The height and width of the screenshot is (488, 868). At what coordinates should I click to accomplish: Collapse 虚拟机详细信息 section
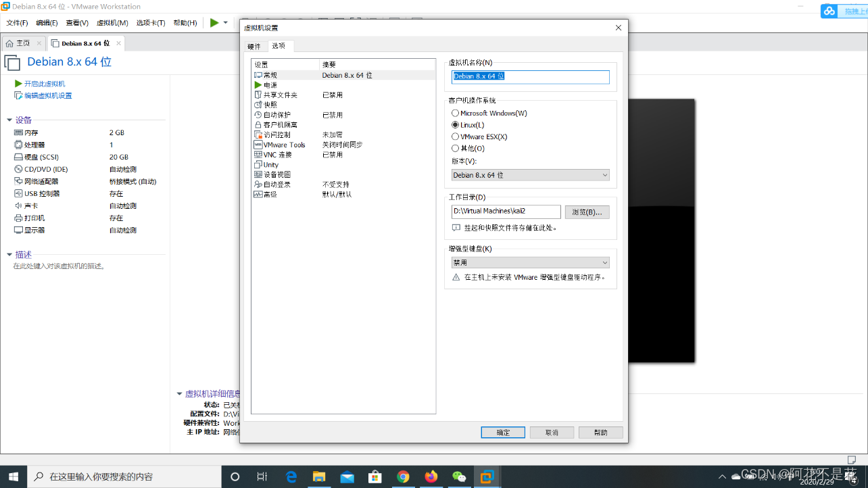(179, 393)
